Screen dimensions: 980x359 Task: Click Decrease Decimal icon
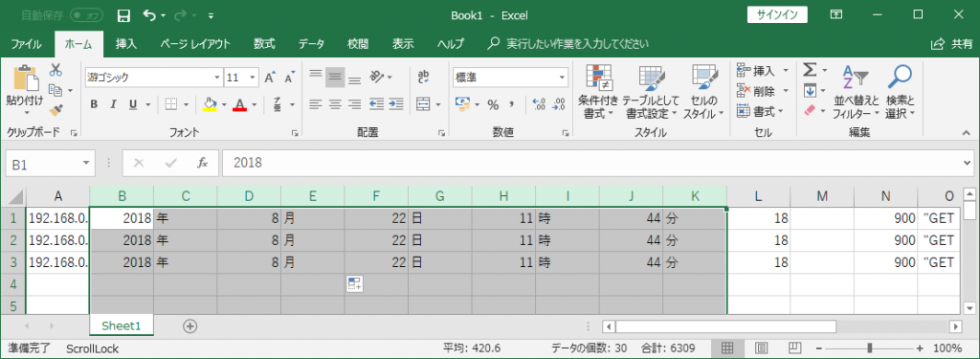559,104
